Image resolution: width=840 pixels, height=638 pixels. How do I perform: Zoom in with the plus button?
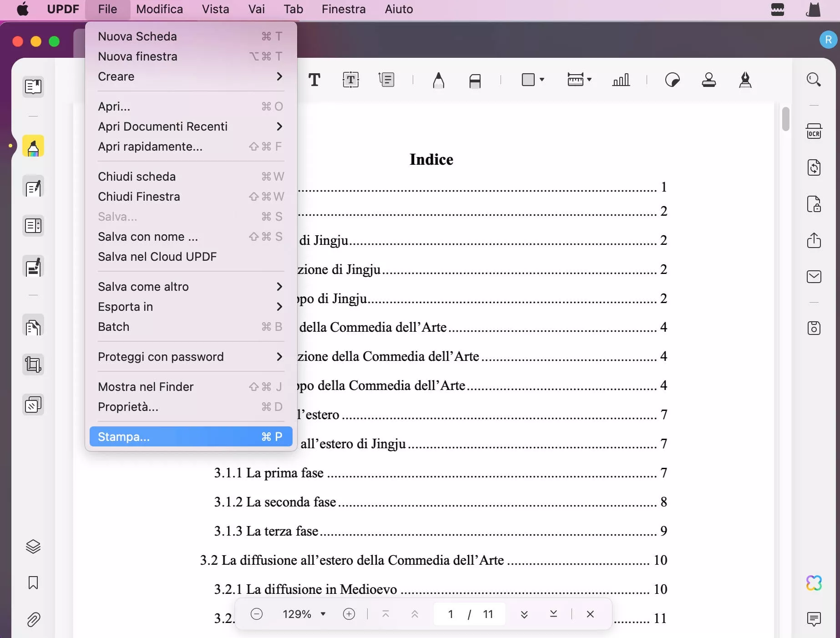click(349, 614)
